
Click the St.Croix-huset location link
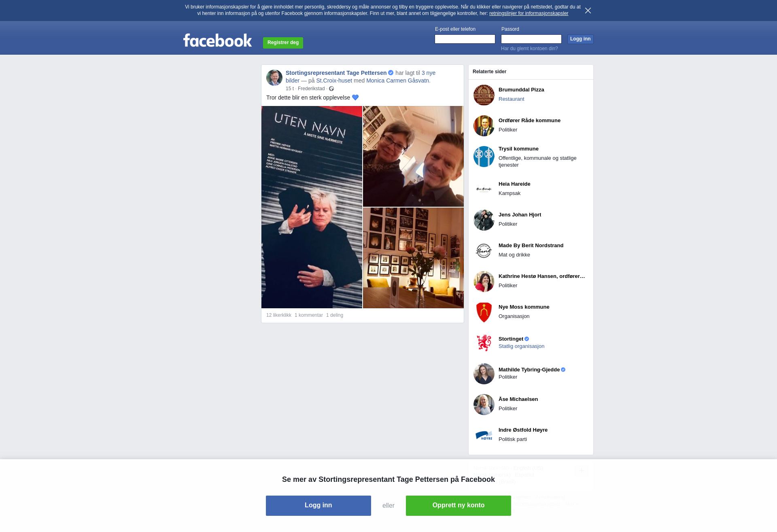click(334, 81)
